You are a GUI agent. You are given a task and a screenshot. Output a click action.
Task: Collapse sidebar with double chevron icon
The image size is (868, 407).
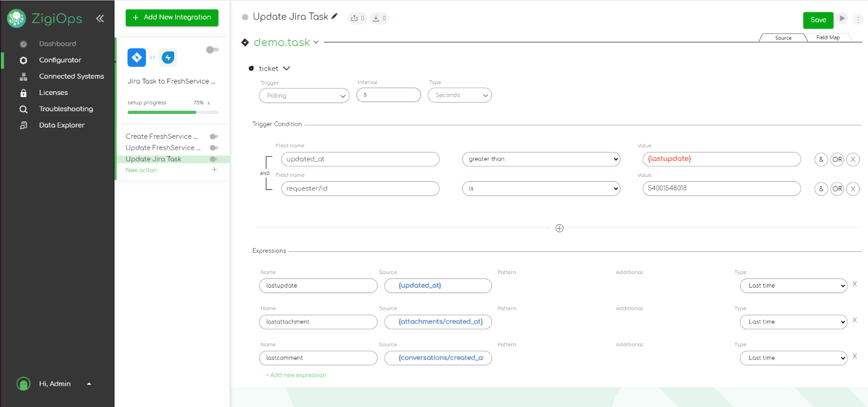100,18
